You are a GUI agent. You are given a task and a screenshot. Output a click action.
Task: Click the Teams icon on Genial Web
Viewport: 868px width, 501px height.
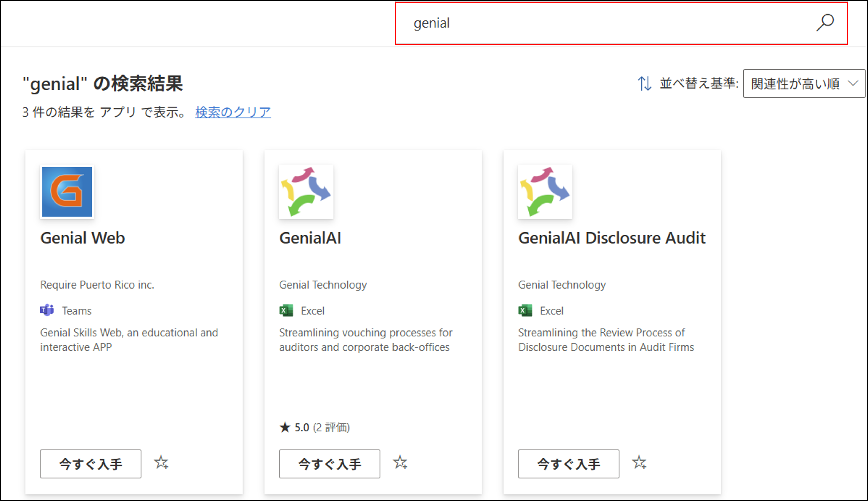pos(47,310)
